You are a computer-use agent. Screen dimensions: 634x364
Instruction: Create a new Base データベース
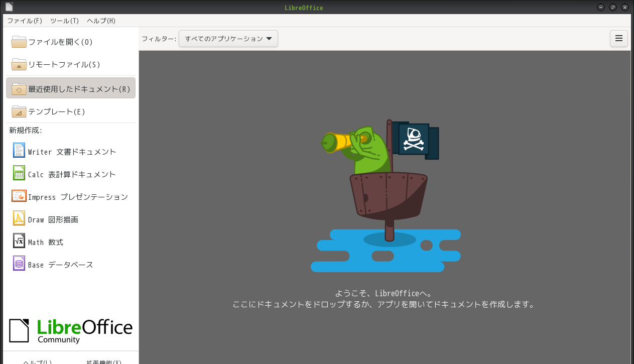[71, 265]
